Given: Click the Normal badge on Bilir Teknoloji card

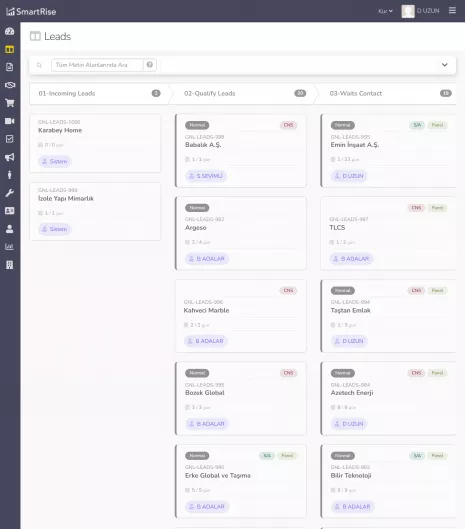Looking at the screenshot, I should (x=343, y=456).
